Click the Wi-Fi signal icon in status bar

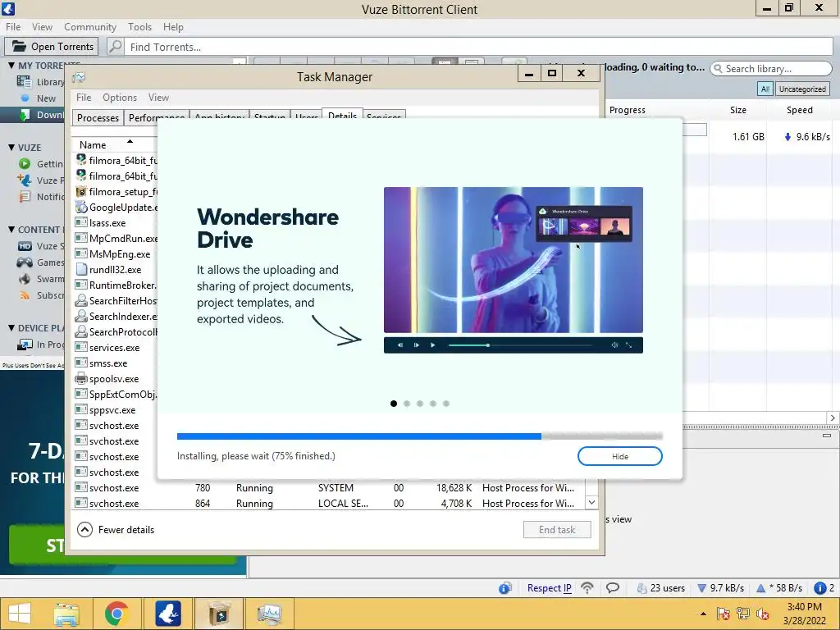(x=587, y=587)
